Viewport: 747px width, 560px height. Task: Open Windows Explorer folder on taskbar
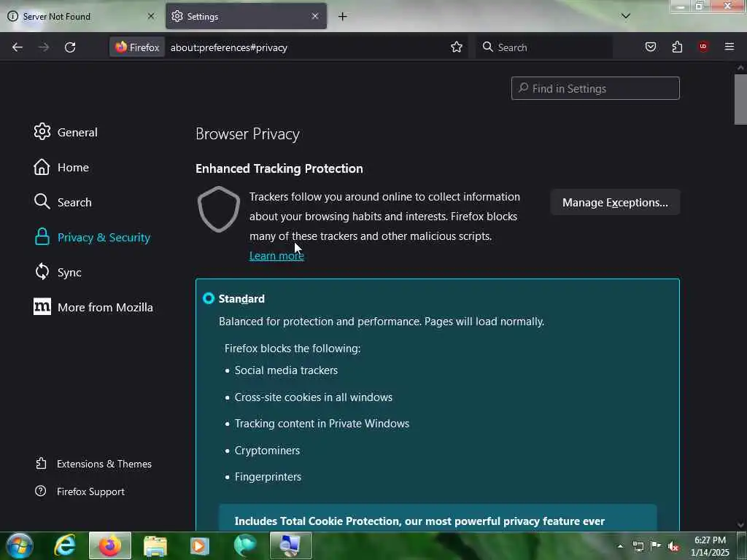coord(155,545)
